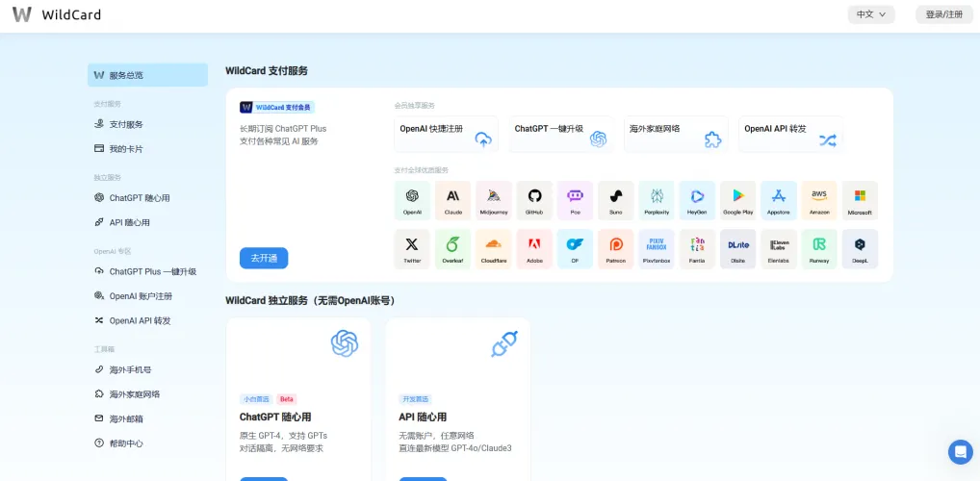Choose the Midjourney service icon
This screenshot has height=481, width=980.
coord(494,200)
